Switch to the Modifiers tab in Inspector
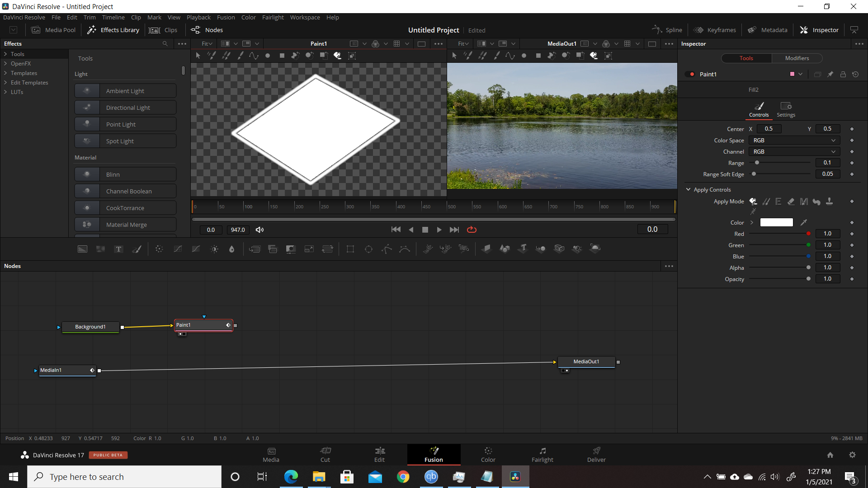Viewport: 868px width, 488px height. tap(797, 58)
